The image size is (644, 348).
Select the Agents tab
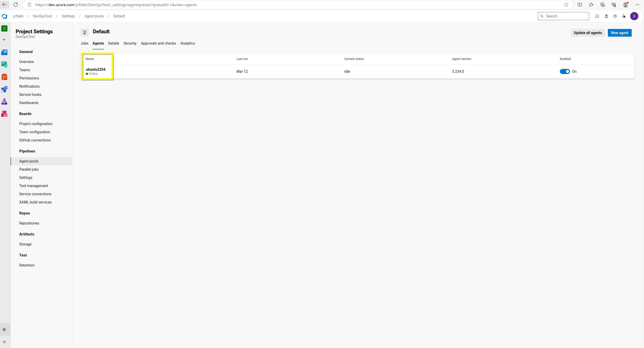coord(98,43)
